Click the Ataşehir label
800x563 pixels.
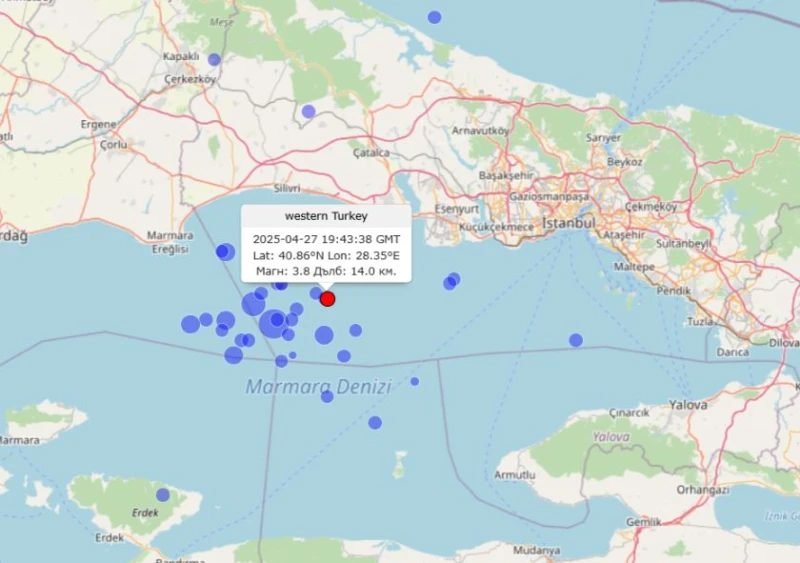pyautogui.click(x=624, y=235)
